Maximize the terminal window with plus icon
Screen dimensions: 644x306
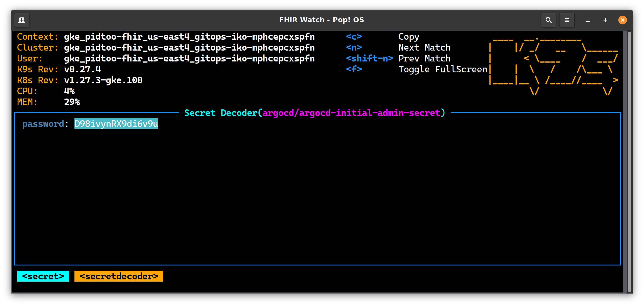coord(605,20)
